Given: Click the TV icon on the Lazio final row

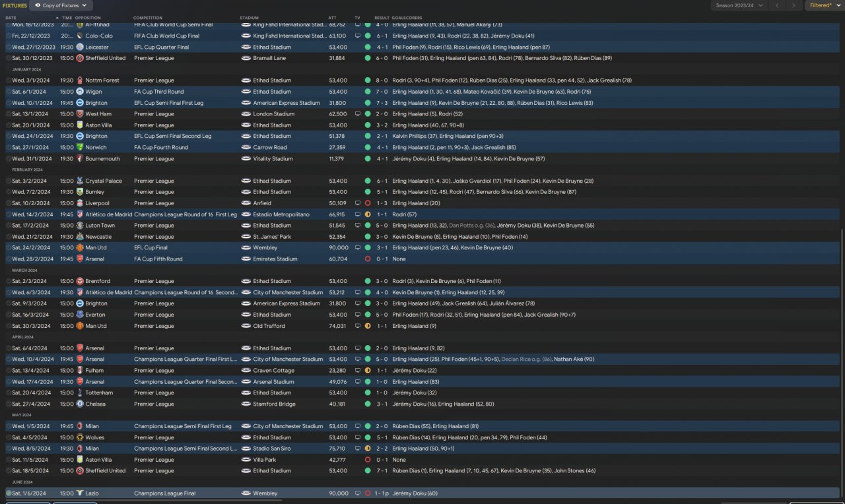Looking at the screenshot, I should pos(358,493).
